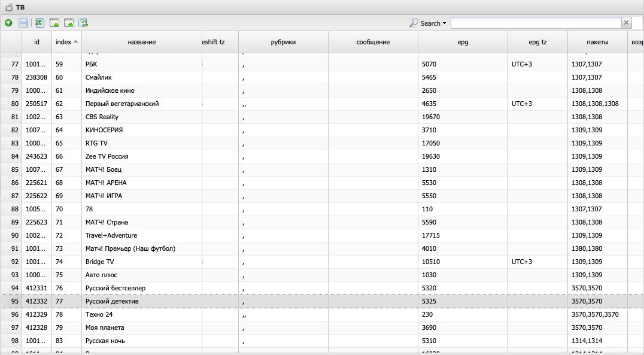Click UTC+3 in the РБК row

[522, 64]
